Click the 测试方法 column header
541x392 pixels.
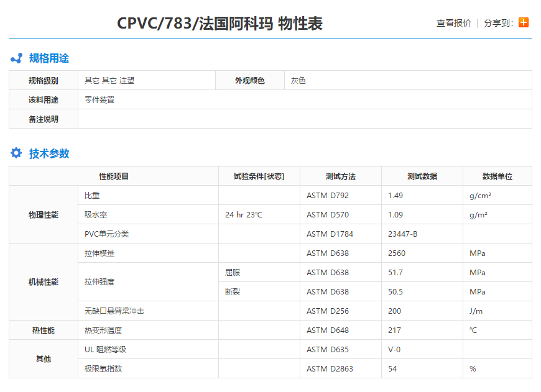[340, 176]
